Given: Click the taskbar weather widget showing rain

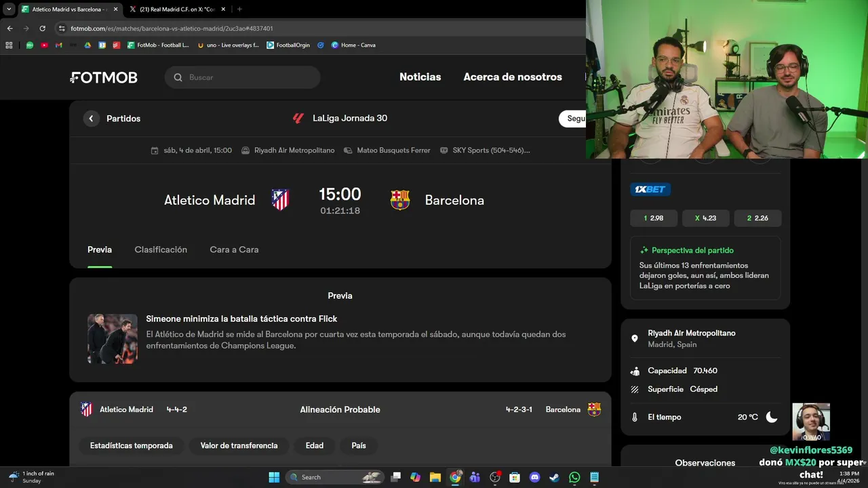Looking at the screenshot, I should 31,477.
